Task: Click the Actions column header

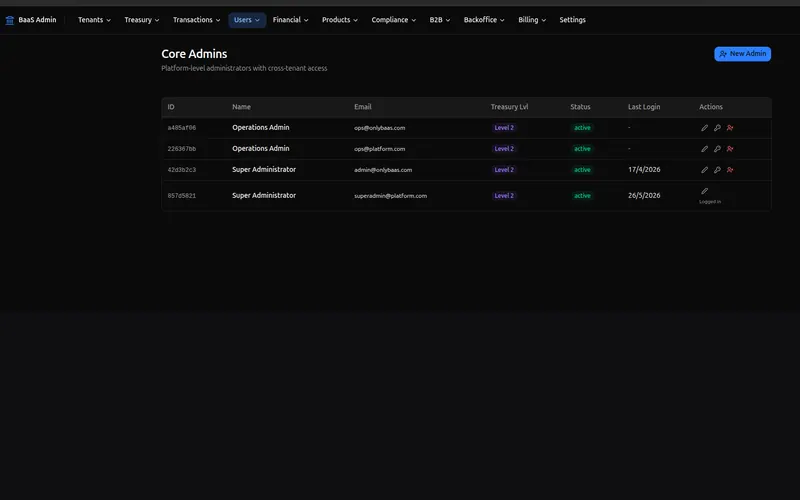Action: click(x=711, y=107)
